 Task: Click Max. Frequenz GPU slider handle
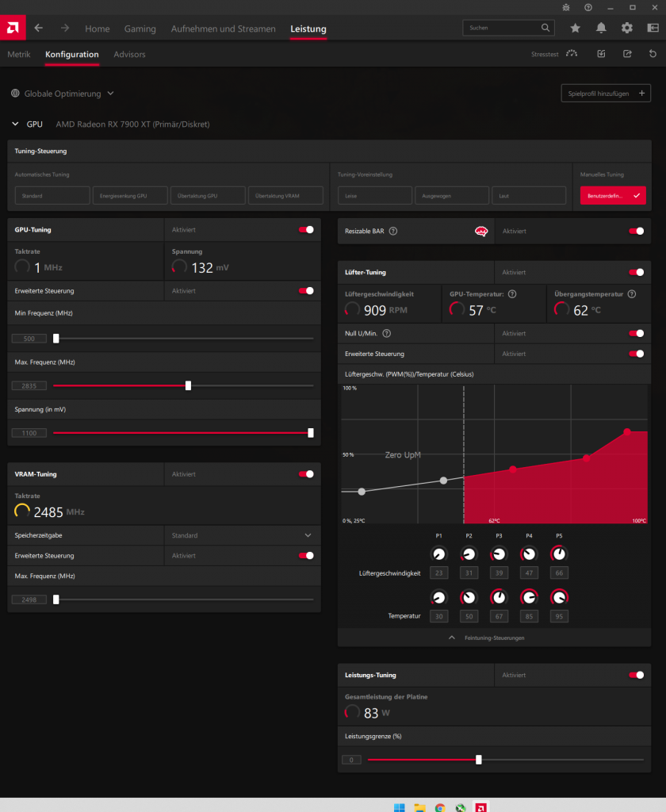[x=188, y=386]
